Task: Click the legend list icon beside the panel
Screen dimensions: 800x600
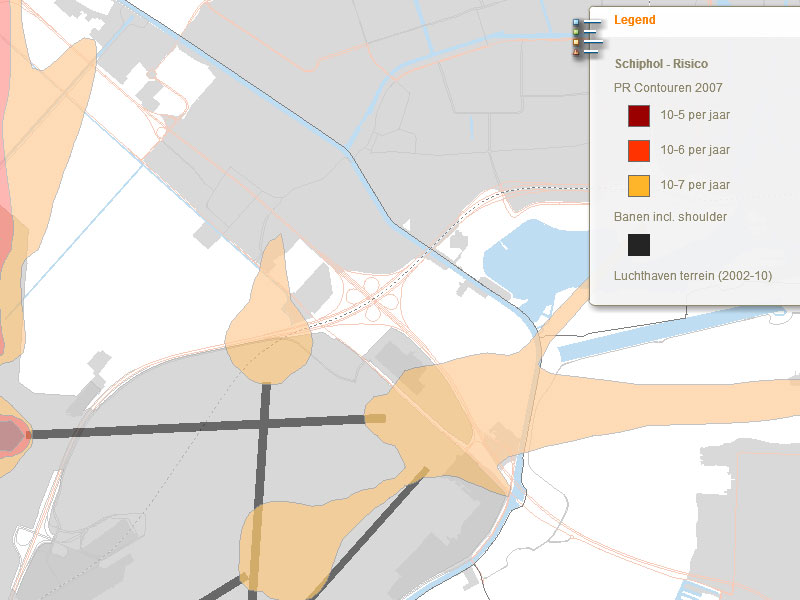Action: tap(587, 37)
